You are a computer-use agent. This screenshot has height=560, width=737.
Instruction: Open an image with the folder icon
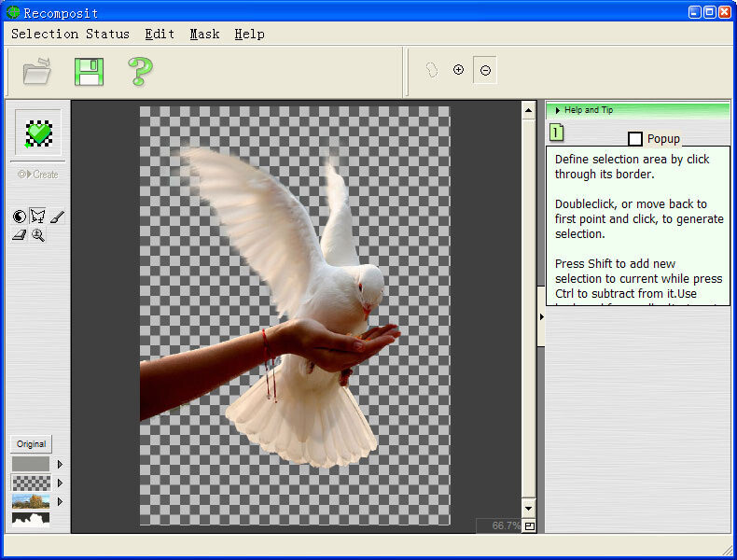coord(36,71)
